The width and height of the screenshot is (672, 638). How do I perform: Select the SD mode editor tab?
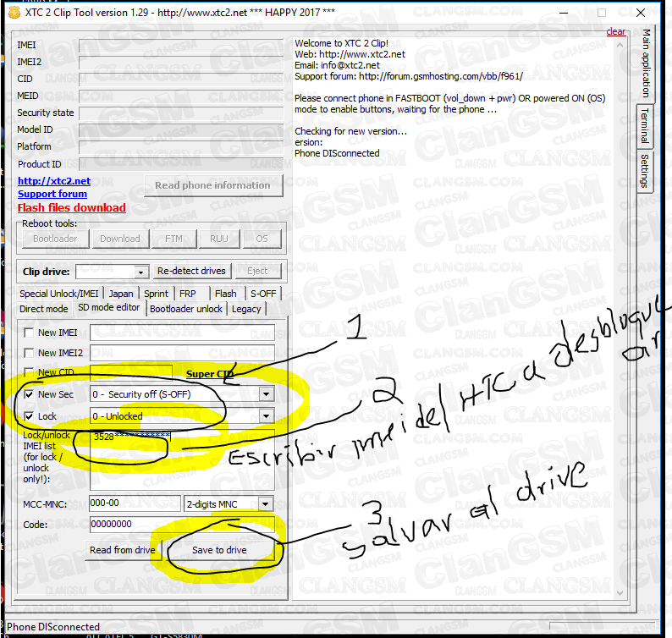point(109,308)
